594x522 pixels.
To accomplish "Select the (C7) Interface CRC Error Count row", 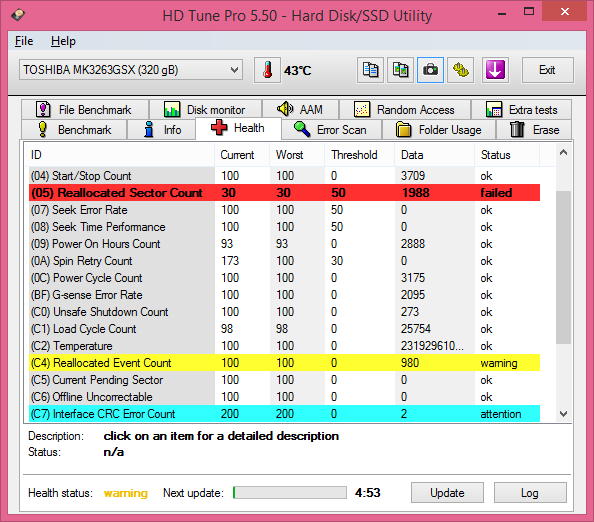I will point(284,414).
